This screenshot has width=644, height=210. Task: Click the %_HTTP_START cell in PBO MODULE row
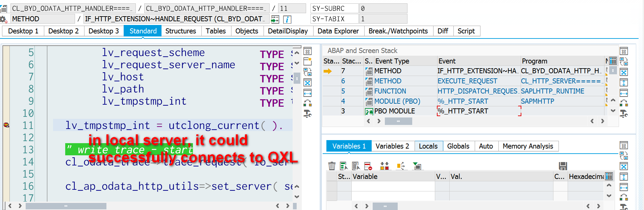(479, 111)
